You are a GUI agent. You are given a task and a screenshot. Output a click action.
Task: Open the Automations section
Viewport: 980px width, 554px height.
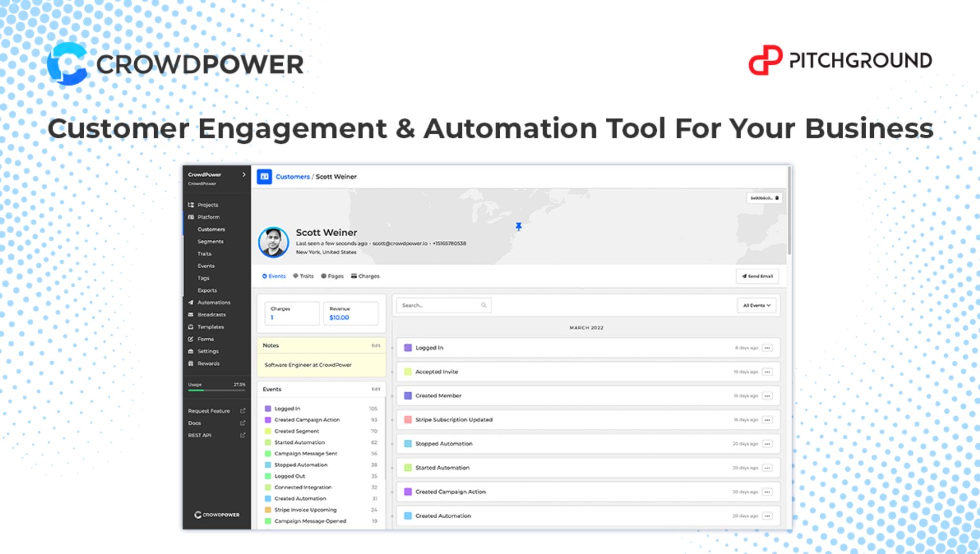213,303
